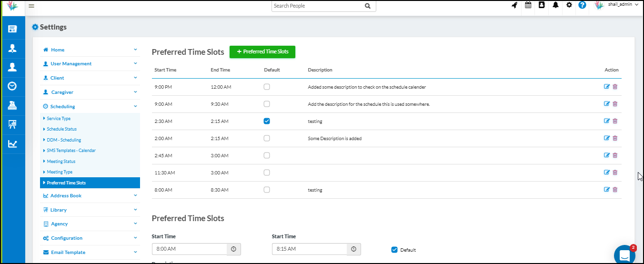
Task: Check default box for 9:00 AM slot
Action: (267, 104)
